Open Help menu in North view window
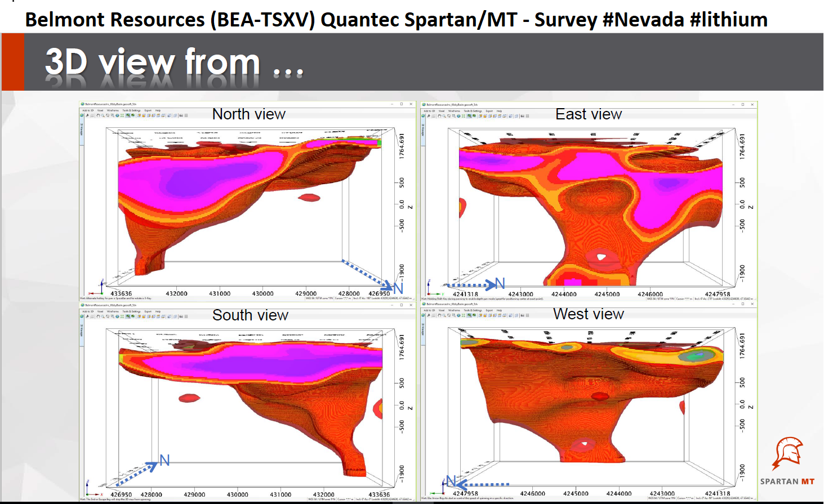Screen dimensions: 824x504 tap(158, 110)
